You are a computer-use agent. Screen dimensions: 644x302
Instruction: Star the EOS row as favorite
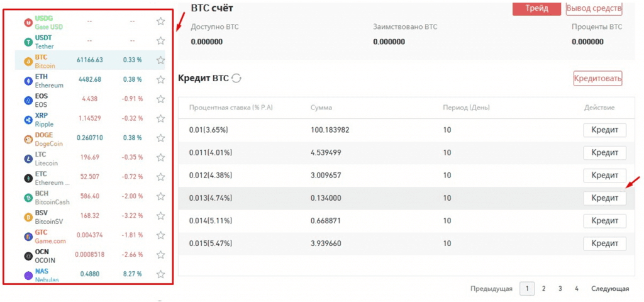pos(160,99)
